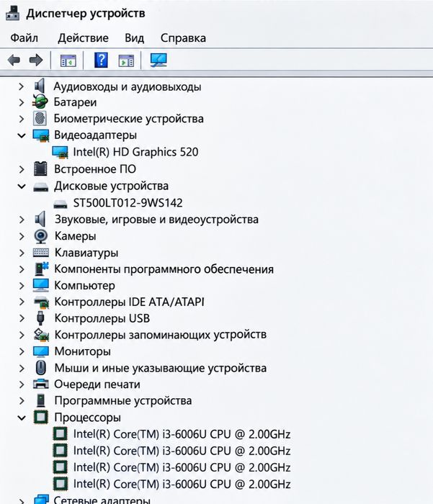Image resolution: width=433 pixels, height=504 pixels.
Task: Open Help via blue question mark icon
Action: click(101, 60)
